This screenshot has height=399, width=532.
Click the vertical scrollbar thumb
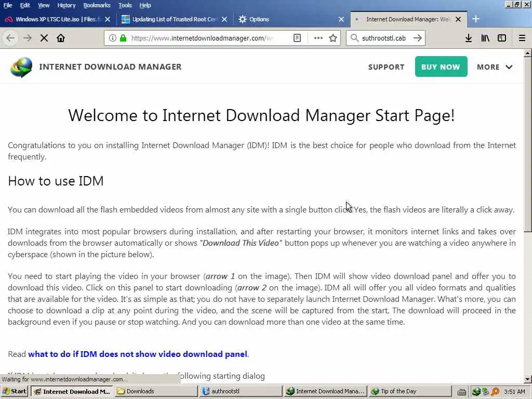(528, 144)
